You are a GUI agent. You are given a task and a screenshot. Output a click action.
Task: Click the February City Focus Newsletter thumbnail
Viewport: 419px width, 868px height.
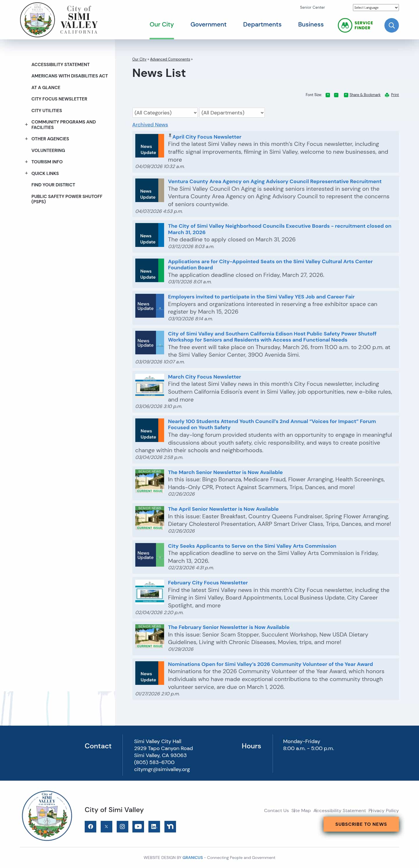pyautogui.click(x=150, y=591)
